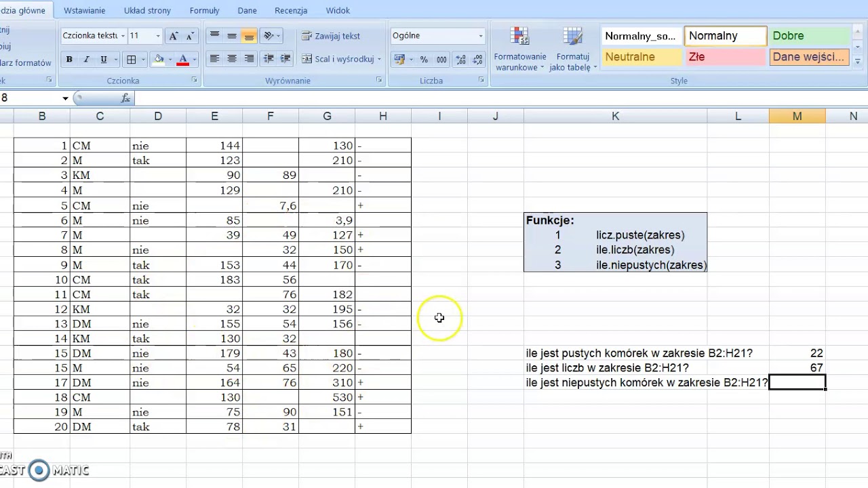Viewport: 868px width, 488px height.
Task: Expand the font color palette arrow
Action: point(194,60)
